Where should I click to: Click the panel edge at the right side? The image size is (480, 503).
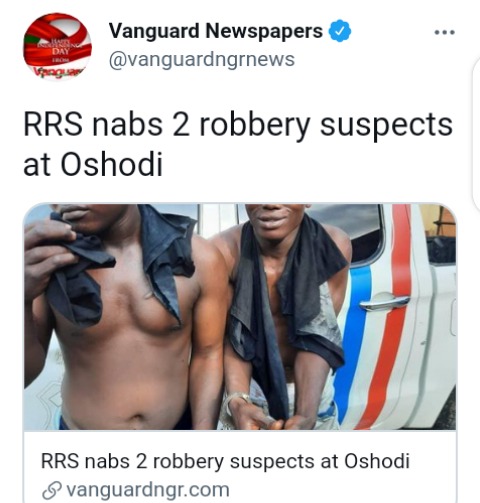pyautogui.click(x=476, y=133)
